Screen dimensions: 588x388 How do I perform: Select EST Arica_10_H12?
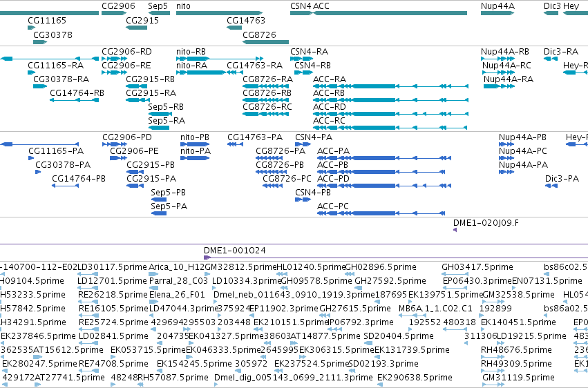pos(177,267)
